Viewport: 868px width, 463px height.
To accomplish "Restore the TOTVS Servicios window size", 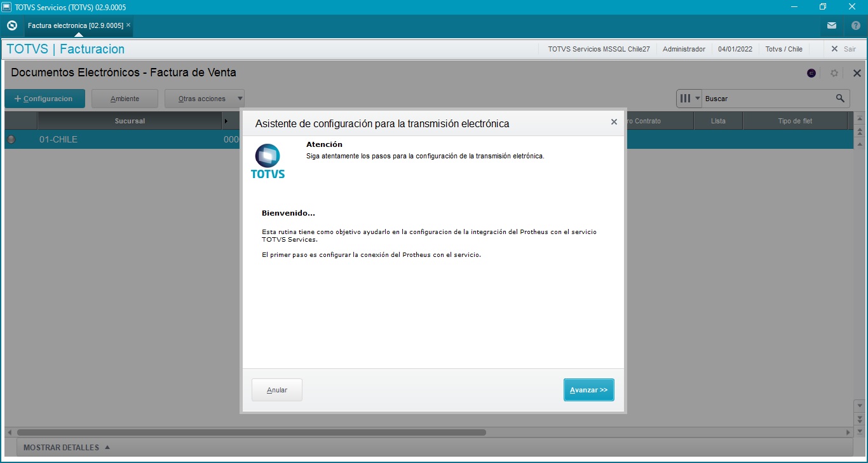I will 823,7.
